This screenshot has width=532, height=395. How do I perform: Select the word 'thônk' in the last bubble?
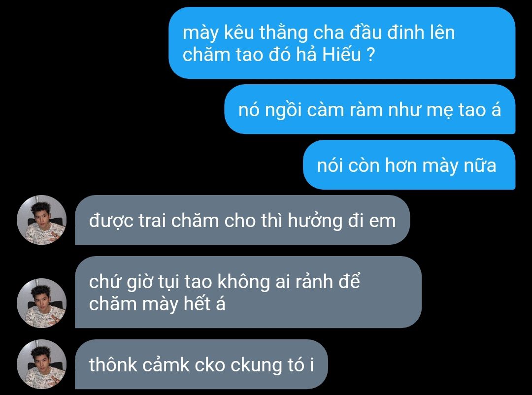pyautogui.click(x=113, y=365)
